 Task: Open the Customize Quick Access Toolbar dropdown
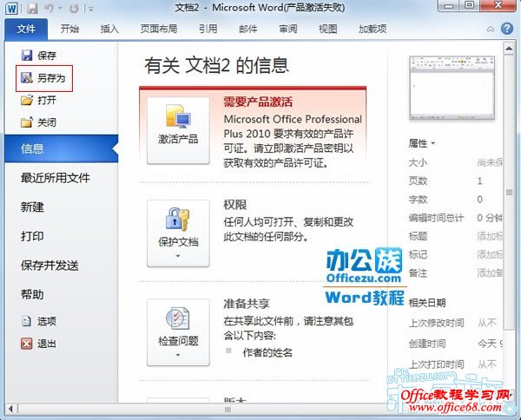click(90, 9)
